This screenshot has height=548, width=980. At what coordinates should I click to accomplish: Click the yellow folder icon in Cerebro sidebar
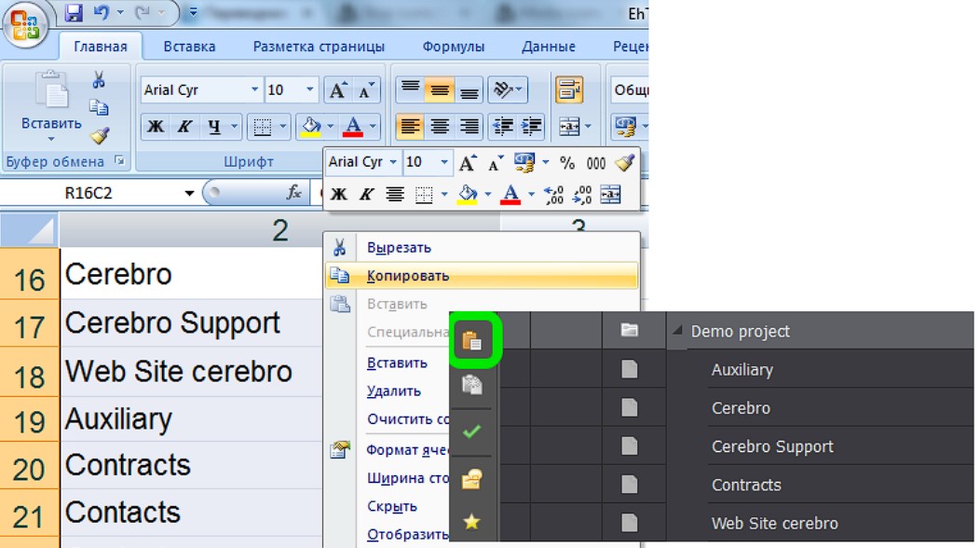[x=472, y=479]
